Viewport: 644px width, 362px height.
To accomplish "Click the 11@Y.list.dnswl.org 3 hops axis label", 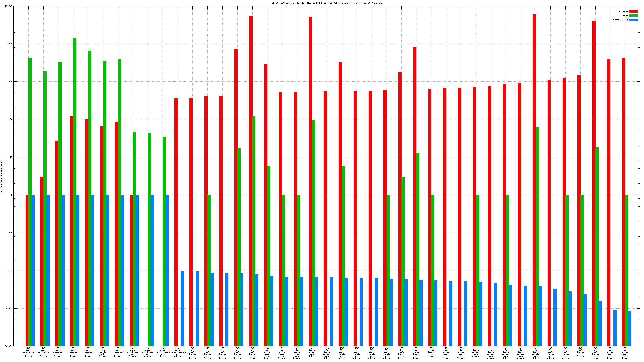I will click(207, 353).
